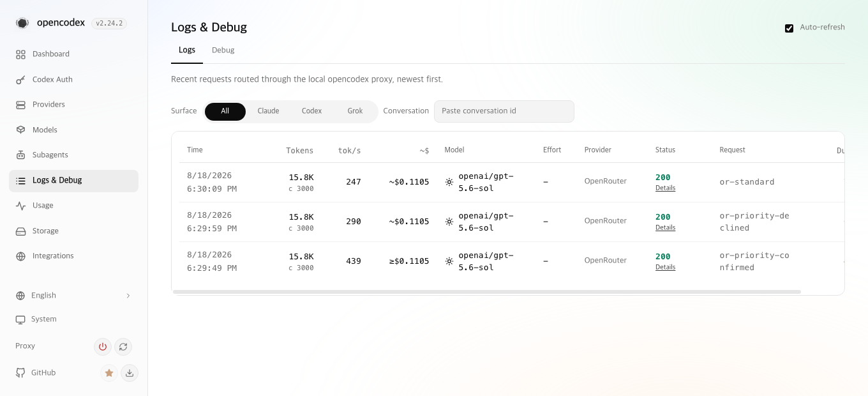Screen dimensions: 868x396
Task: Star the project on GitHub
Action: click(x=109, y=373)
